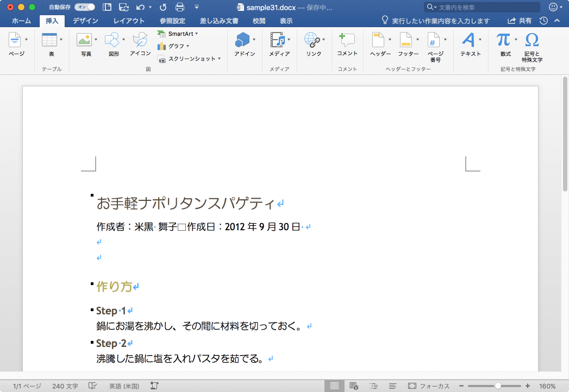Open the Add-ins (アドイン) icon
Screen dimensions: 569x392
pos(242,40)
